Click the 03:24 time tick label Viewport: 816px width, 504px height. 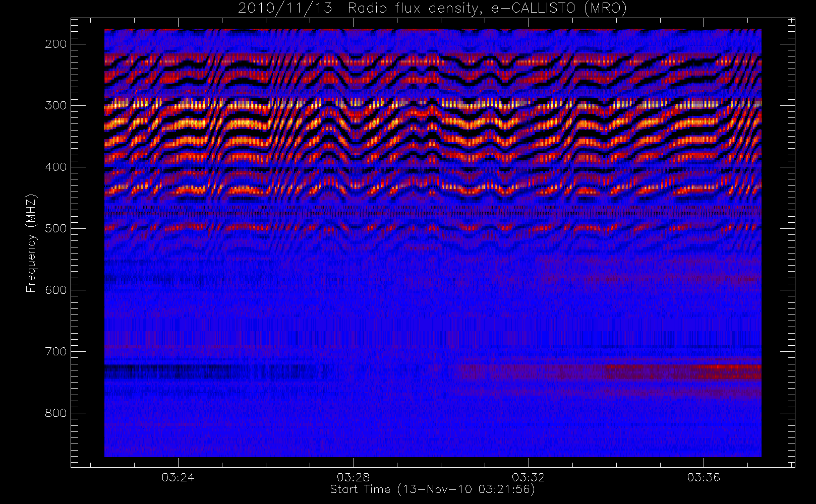[x=178, y=477]
